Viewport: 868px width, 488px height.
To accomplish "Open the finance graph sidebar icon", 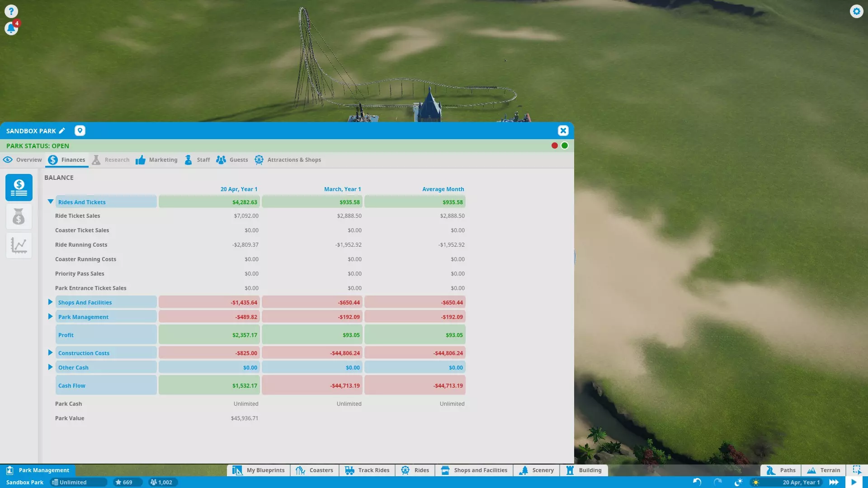I will click(x=19, y=245).
